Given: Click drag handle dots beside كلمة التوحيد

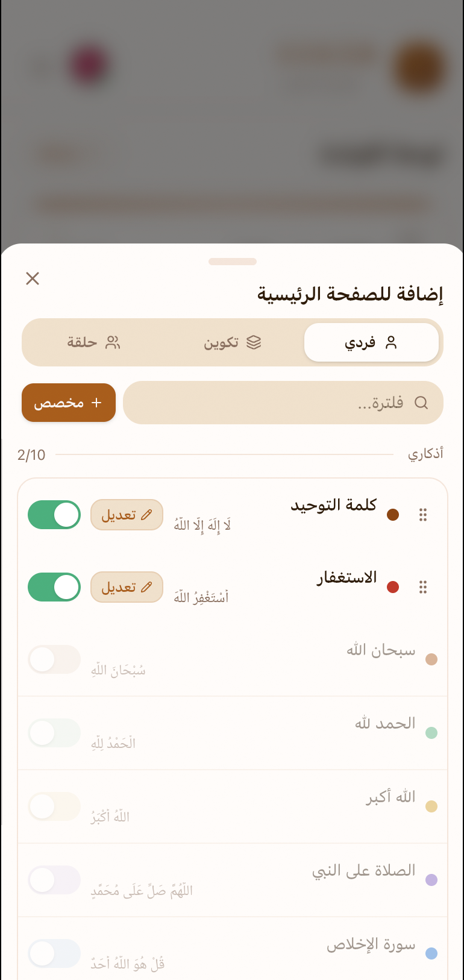Looking at the screenshot, I should [423, 515].
